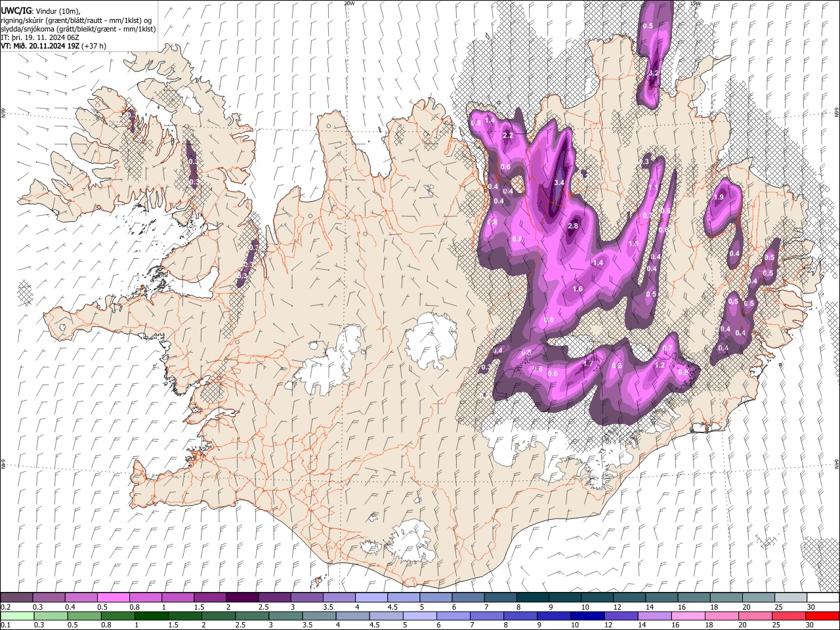Click the '20W' longitude label at the top edge

pos(349,3)
